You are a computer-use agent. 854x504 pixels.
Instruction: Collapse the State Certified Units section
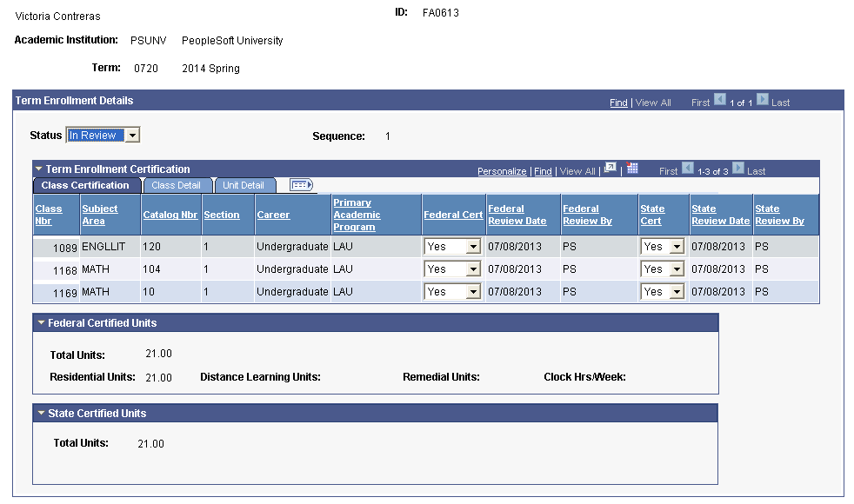tap(38, 412)
